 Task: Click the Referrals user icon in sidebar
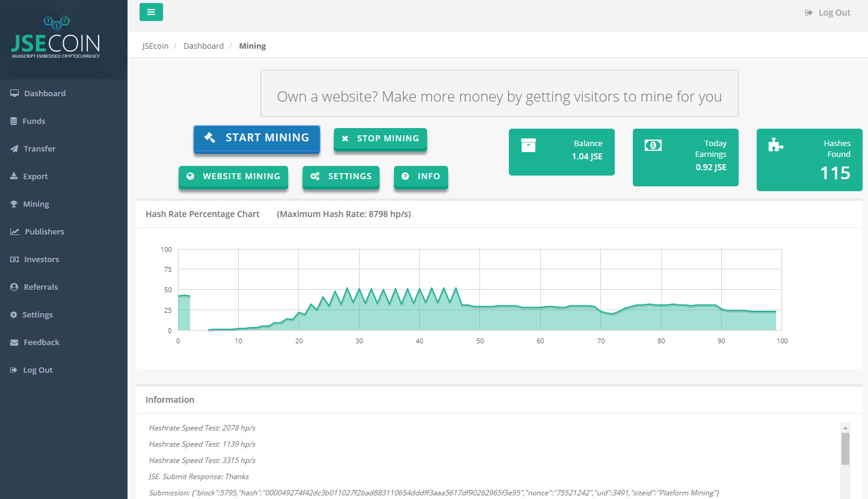tap(14, 287)
